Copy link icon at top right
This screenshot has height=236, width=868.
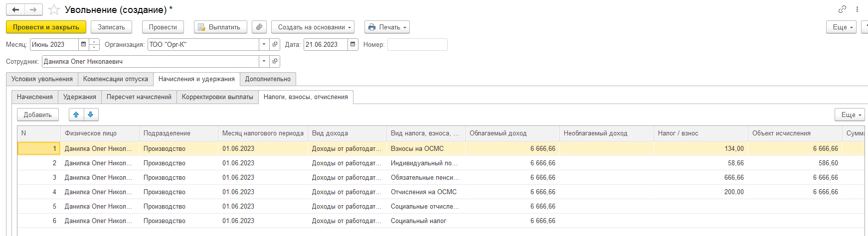[842, 9]
